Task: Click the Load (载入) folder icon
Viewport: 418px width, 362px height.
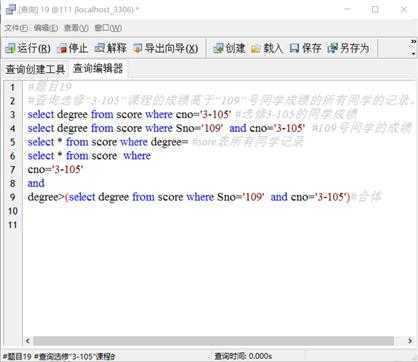Action: coord(256,49)
